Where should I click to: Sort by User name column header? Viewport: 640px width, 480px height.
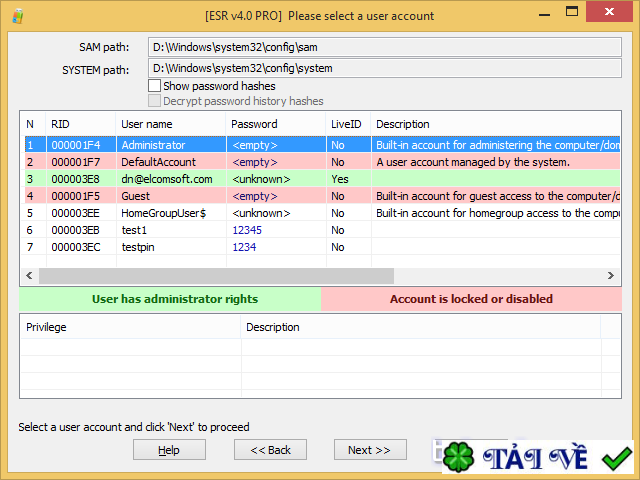pyautogui.click(x=146, y=124)
